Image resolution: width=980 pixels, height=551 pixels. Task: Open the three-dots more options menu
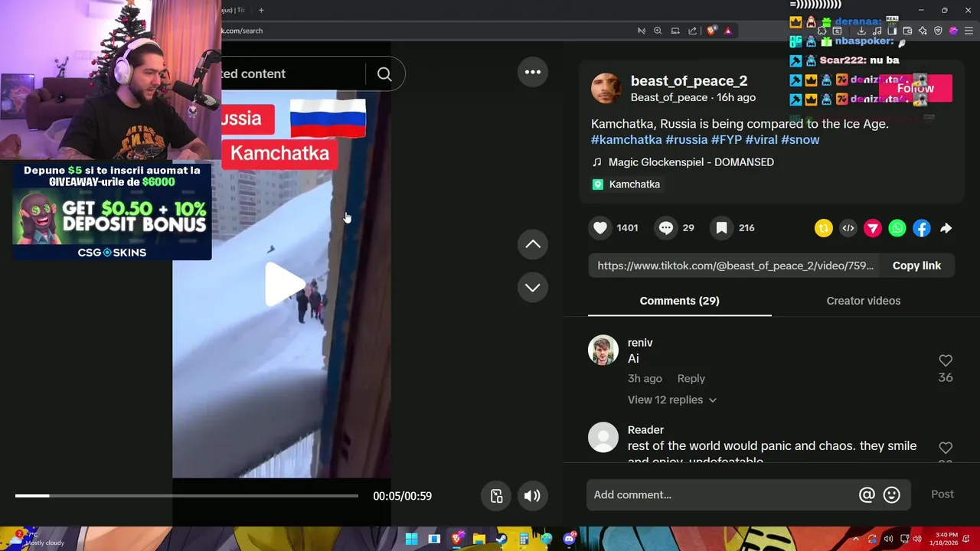[x=533, y=72]
